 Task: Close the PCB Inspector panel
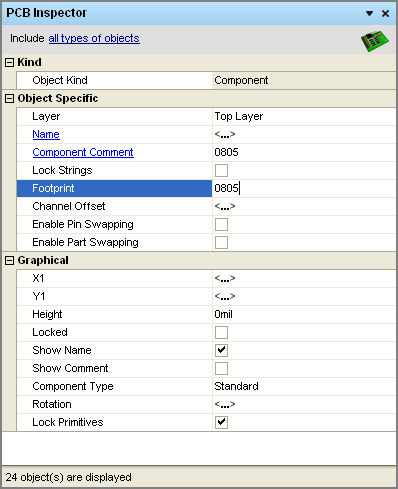[385, 14]
